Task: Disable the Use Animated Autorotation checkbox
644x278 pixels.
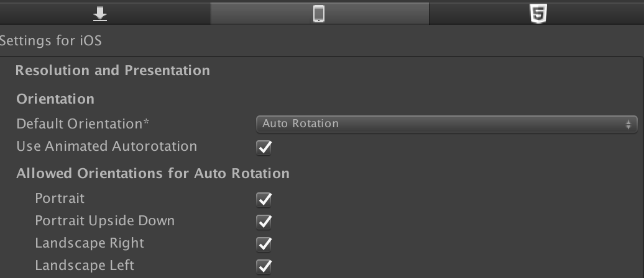Action: tap(264, 147)
